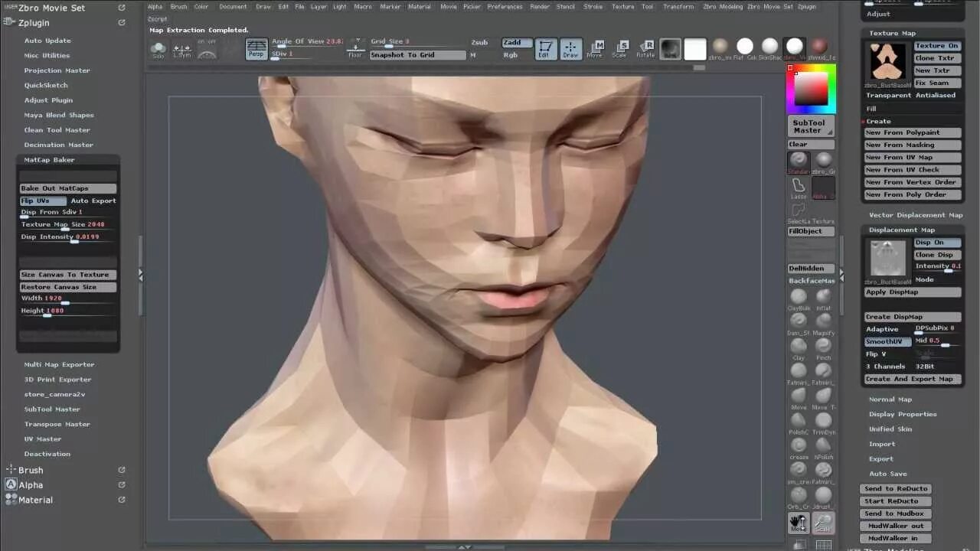Image resolution: width=980 pixels, height=551 pixels.
Task: Click the texture map thumbnail preview
Action: pos(888,62)
